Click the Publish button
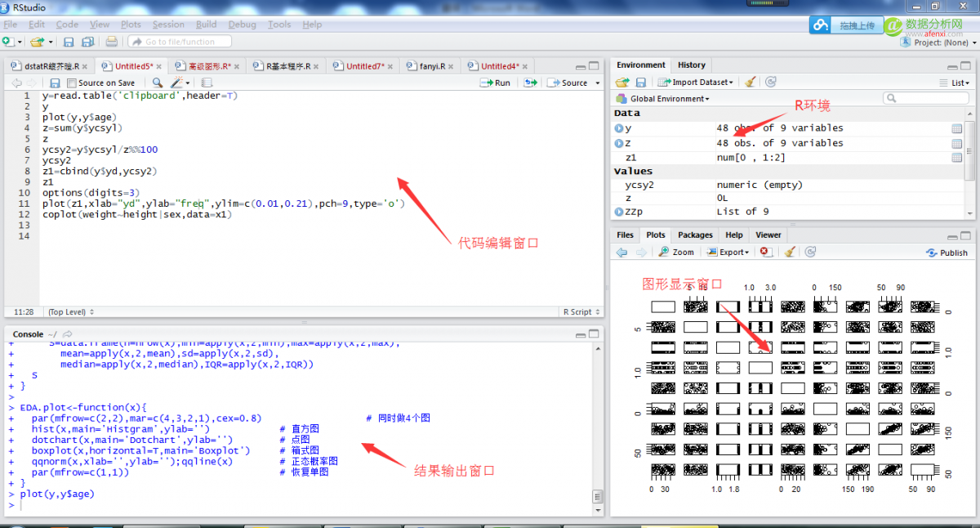The width and height of the screenshot is (980, 528). 947,253
